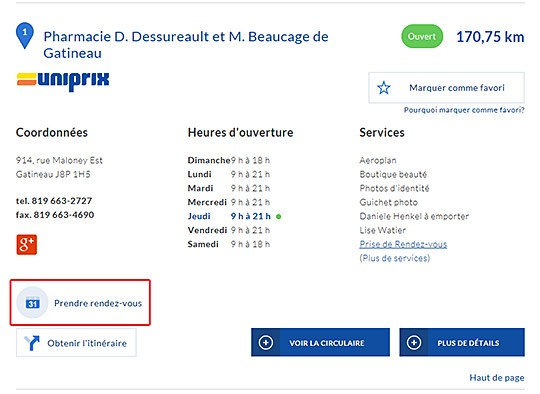Click Daniele Henkel à emporter text
The width and height of the screenshot is (540, 394).
[414, 216]
